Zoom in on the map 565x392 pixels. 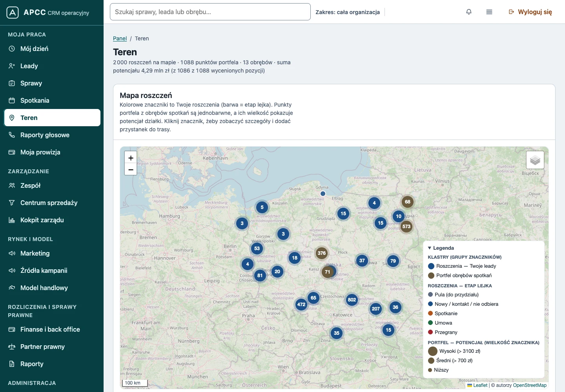[x=131, y=158]
